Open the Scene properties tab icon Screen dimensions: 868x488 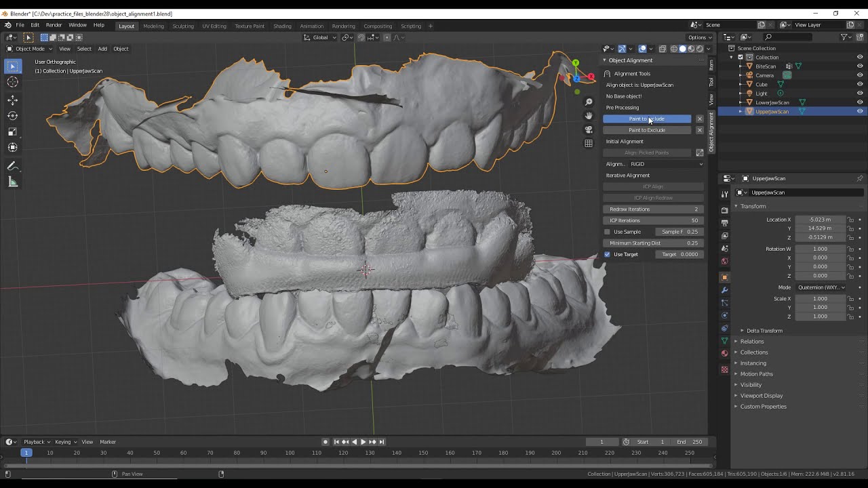tap(724, 249)
